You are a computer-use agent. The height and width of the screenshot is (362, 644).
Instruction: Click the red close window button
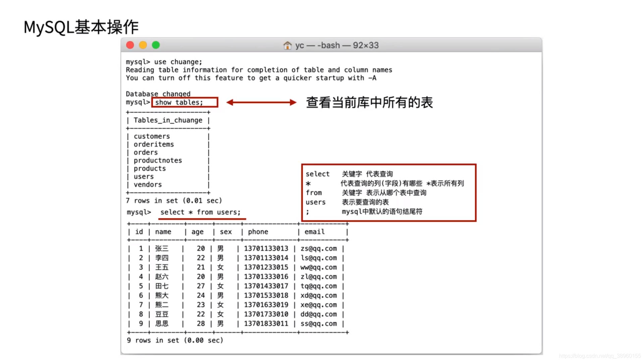pos(130,45)
